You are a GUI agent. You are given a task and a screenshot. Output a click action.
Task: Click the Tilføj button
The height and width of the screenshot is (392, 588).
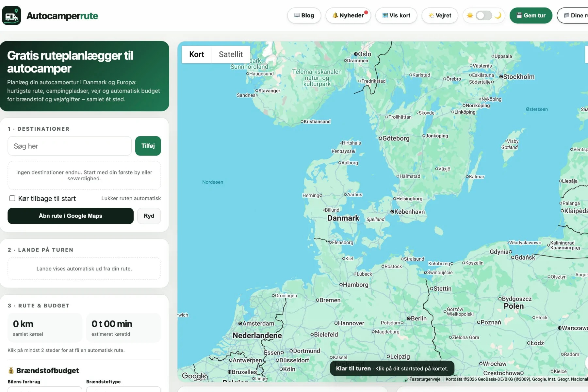[x=148, y=146]
